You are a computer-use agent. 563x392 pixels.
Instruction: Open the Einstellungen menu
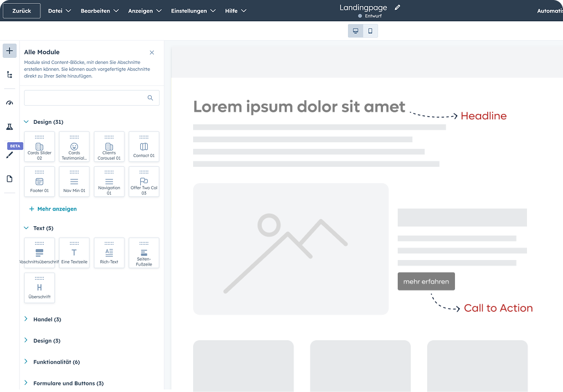point(193,11)
